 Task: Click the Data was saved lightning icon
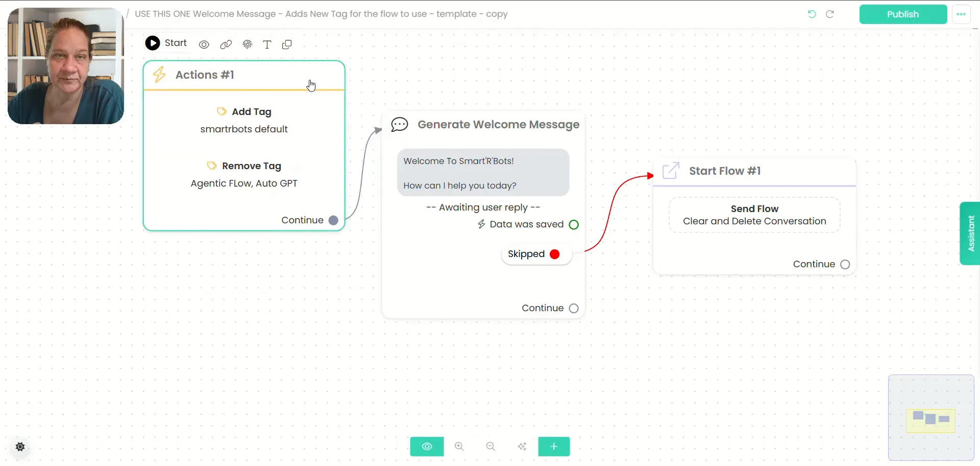pos(481,224)
